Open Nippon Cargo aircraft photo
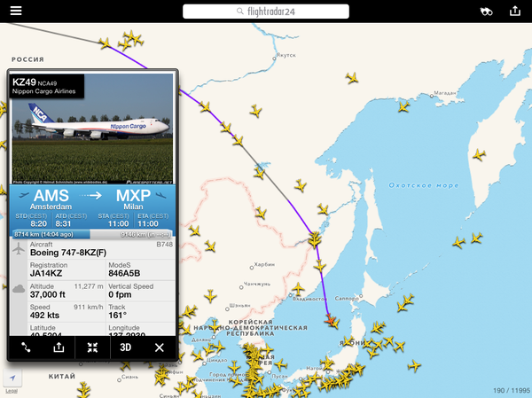The height and width of the screenshot is (398, 532). 92,129
